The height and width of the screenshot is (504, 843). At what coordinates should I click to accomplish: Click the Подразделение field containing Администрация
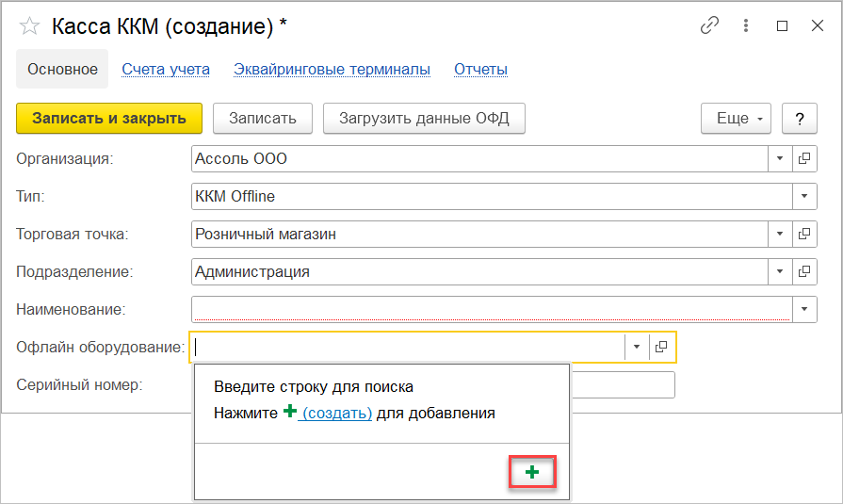(x=479, y=271)
